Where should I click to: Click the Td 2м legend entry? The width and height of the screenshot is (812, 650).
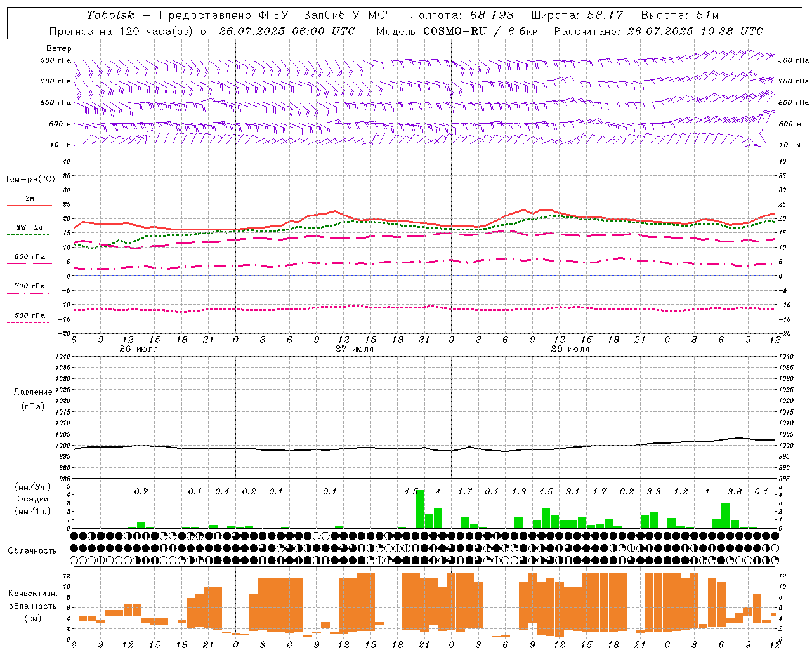tap(29, 227)
